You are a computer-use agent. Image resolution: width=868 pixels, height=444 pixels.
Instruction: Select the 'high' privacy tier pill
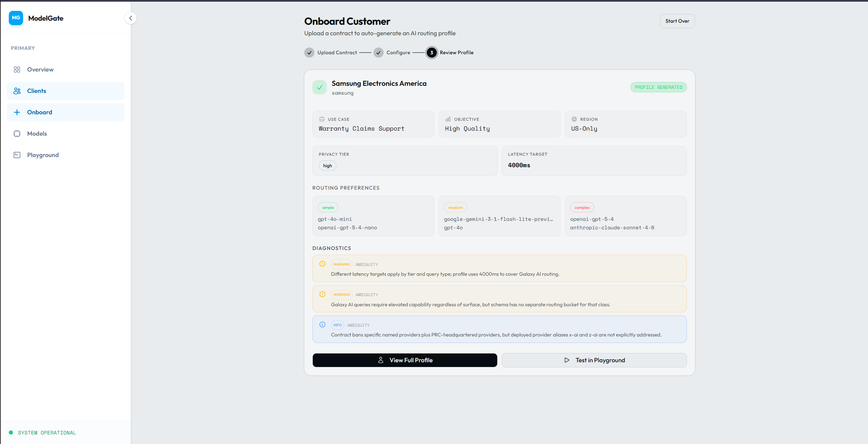(327, 166)
